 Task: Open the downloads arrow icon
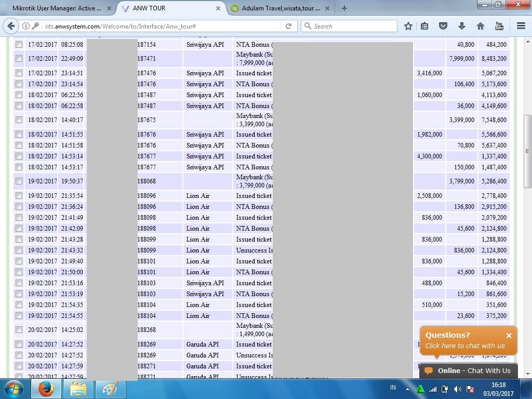pos(461,26)
